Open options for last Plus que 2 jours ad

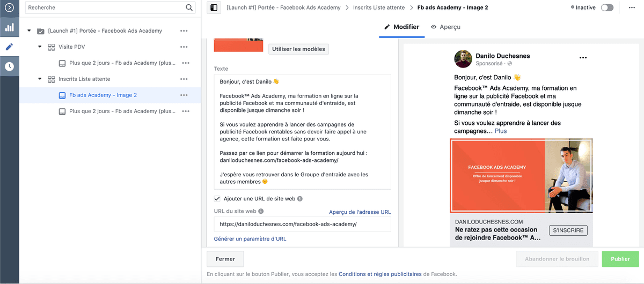click(x=186, y=111)
